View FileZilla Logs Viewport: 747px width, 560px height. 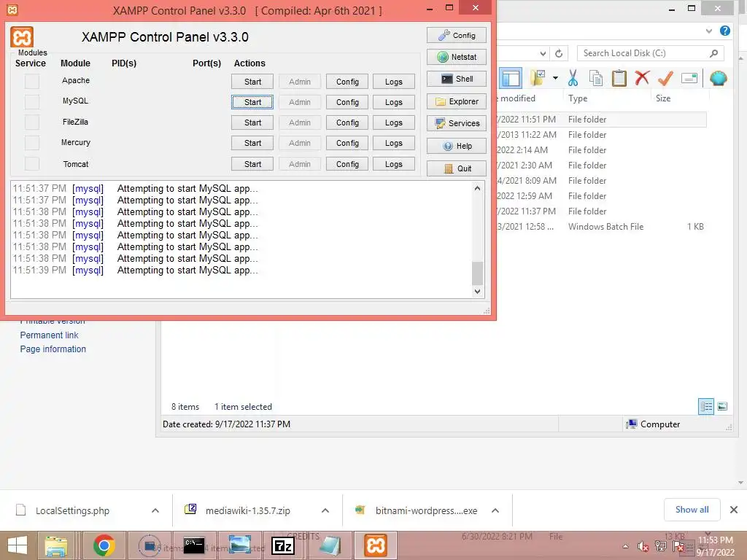click(393, 122)
